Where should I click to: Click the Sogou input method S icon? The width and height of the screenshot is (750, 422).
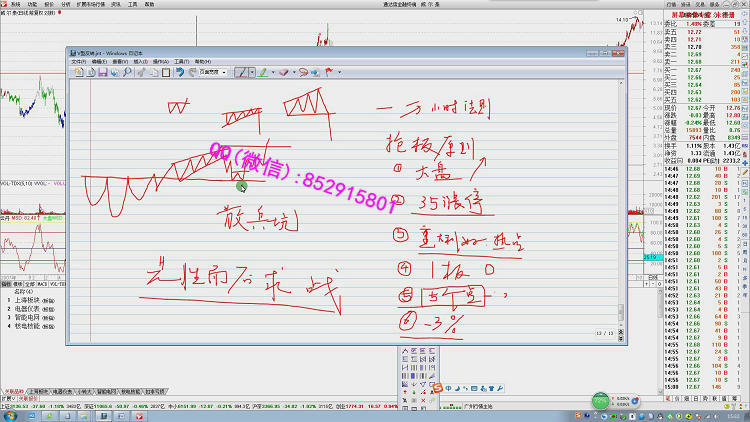[437, 388]
